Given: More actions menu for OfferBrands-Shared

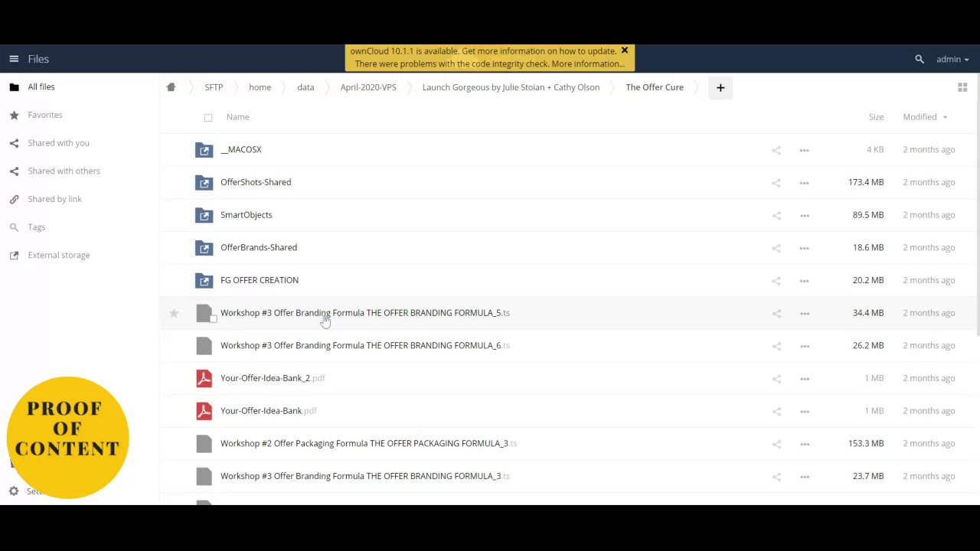Looking at the screenshot, I should 805,248.
